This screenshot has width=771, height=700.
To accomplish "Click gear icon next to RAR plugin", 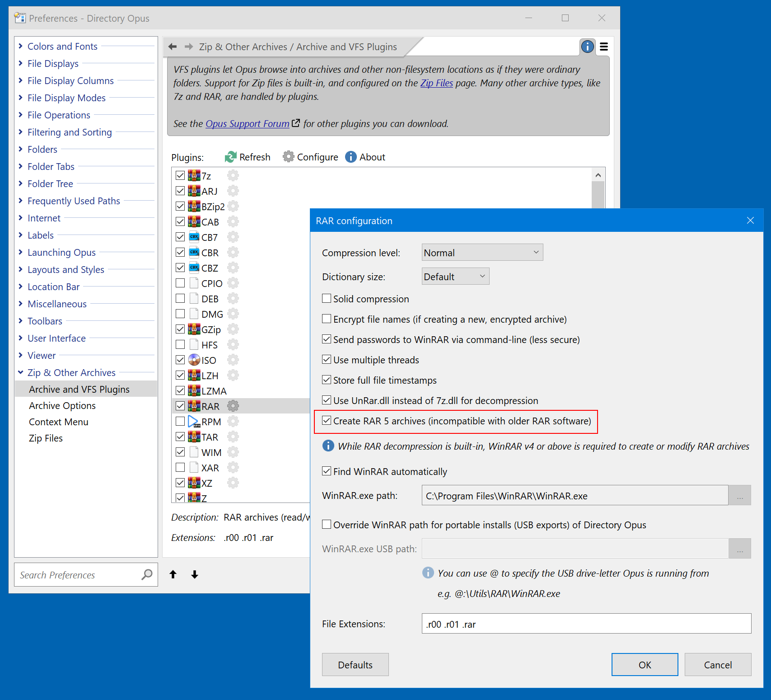I will 233,406.
